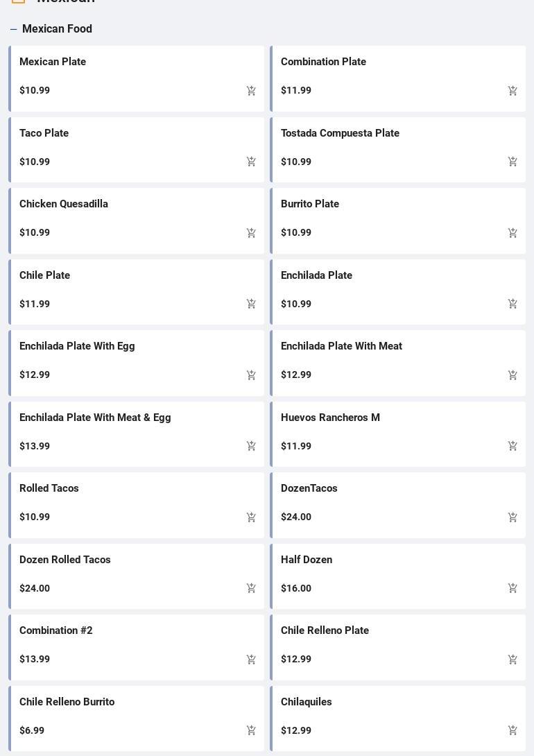Open the Chile Plate item
This screenshot has height=756, width=534.
44,275
